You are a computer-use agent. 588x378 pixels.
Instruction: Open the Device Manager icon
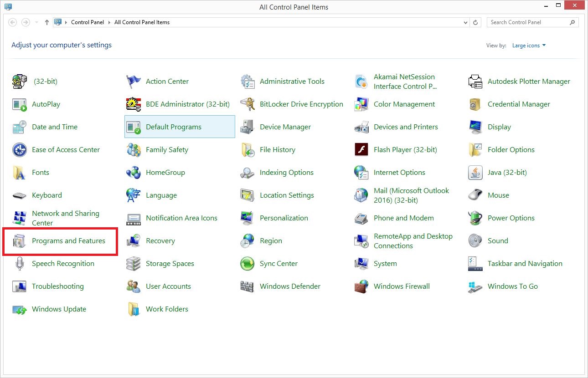coord(247,127)
